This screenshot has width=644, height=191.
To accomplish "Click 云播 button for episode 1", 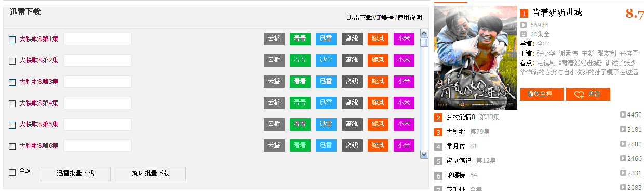I will pyautogui.click(x=274, y=39).
